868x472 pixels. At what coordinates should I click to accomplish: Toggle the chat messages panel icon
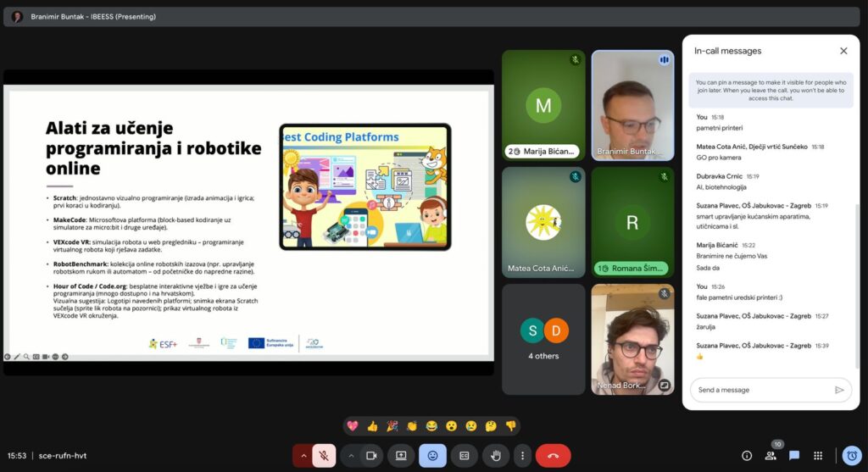794,456
